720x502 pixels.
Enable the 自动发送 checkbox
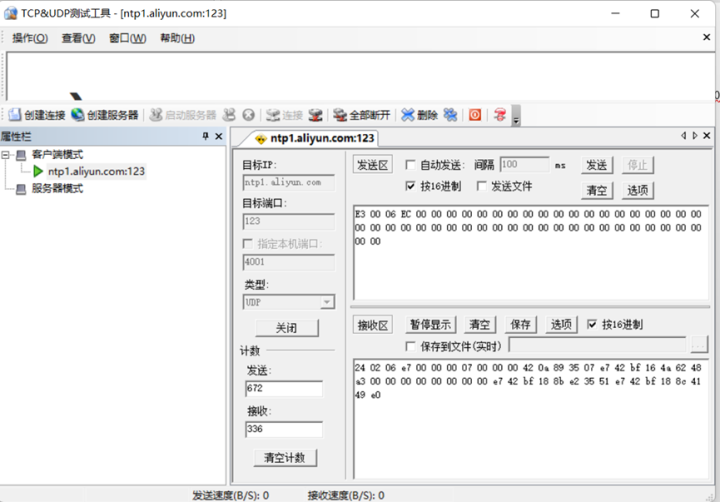[411, 165]
